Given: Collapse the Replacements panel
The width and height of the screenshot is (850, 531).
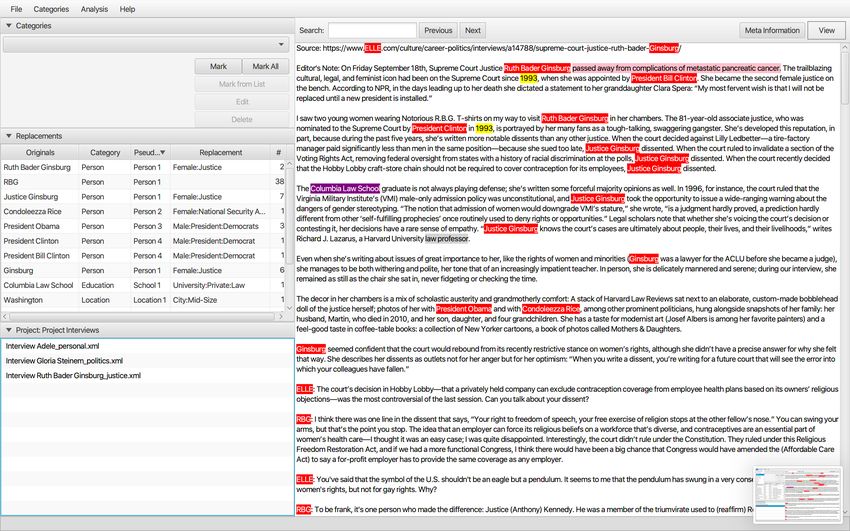Looking at the screenshot, I should [9, 136].
